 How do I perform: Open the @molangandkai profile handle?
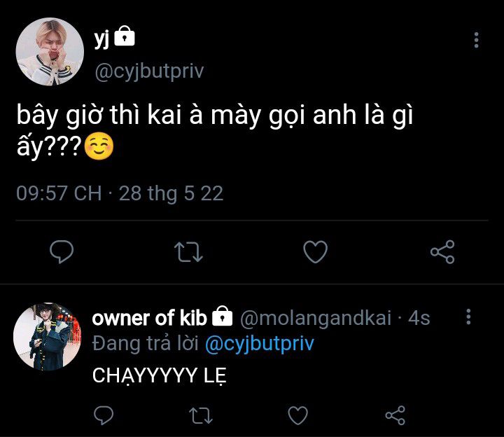tap(318, 319)
